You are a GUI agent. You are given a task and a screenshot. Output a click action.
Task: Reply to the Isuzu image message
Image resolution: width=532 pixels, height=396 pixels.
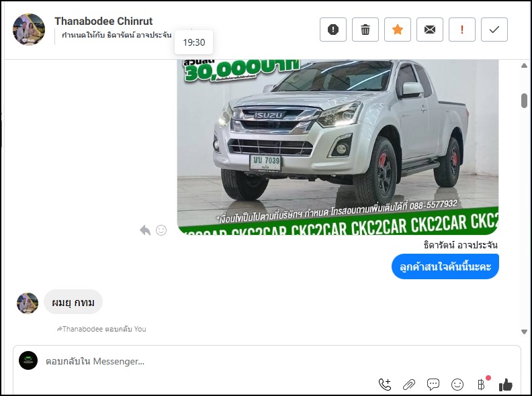pos(145,230)
